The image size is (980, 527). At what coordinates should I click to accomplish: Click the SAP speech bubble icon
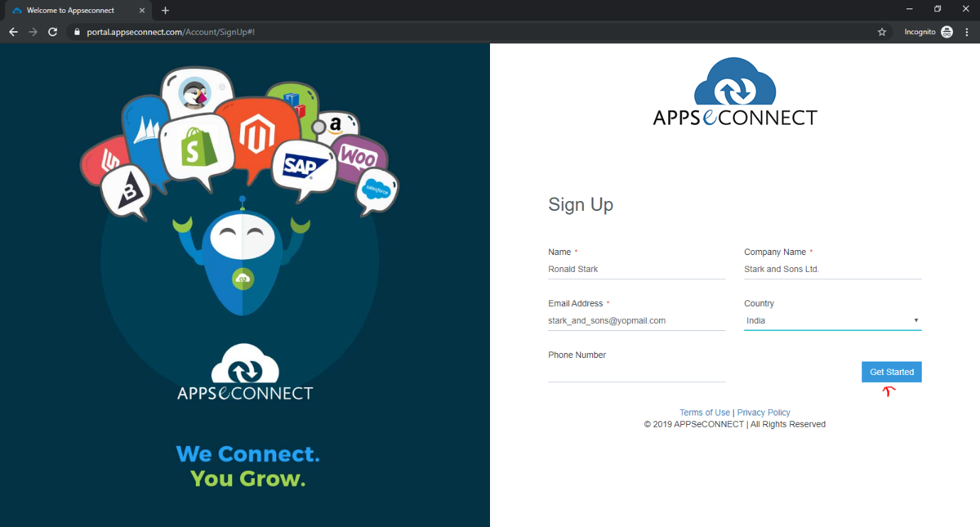(x=305, y=168)
